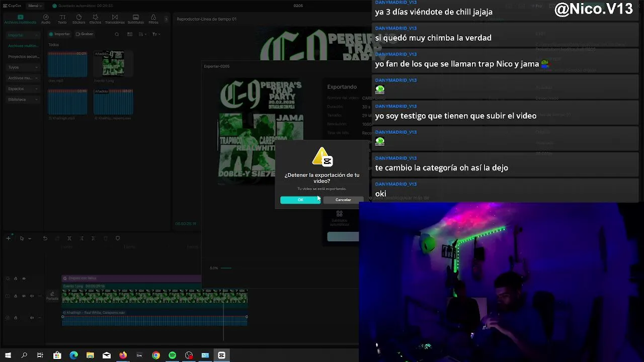644x362 pixels.
Task: Click the Grabar record button
Action: click(x=85, y=34)
